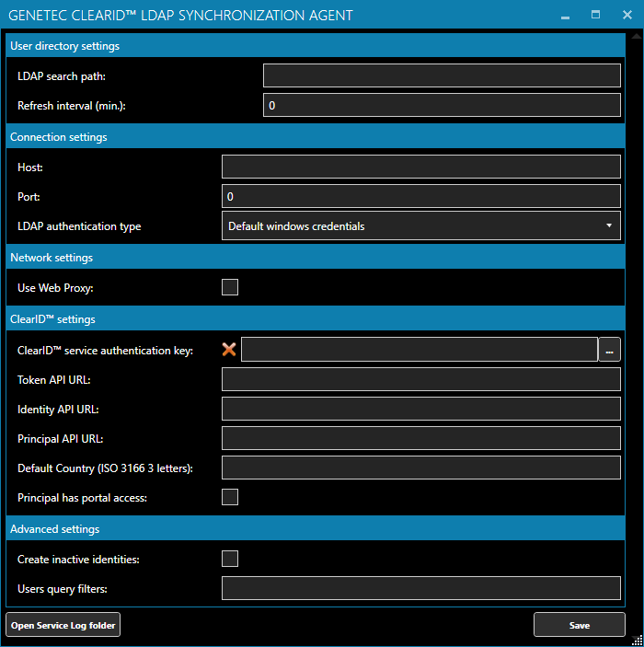
Task: Click the scrollbar up arrow
Action: pos(636,37)
